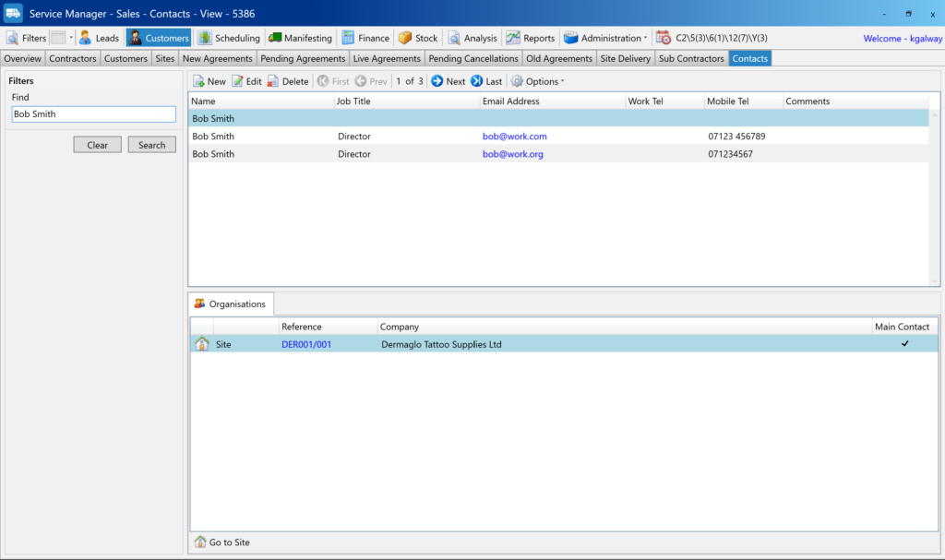Expand the Options dropdown
Viewport: 945px width, 560px height.
562,81
